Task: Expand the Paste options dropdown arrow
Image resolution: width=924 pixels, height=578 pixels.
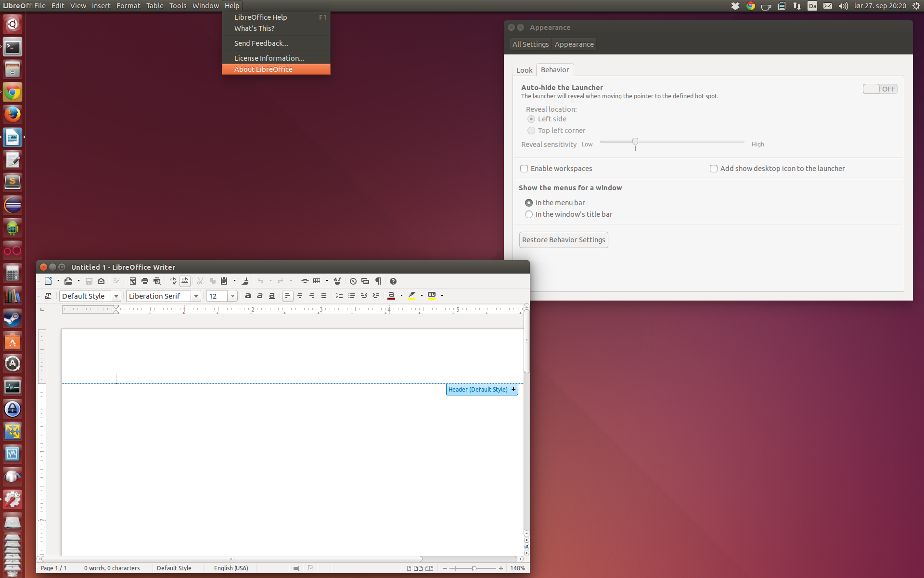Action: click(234, 281)
